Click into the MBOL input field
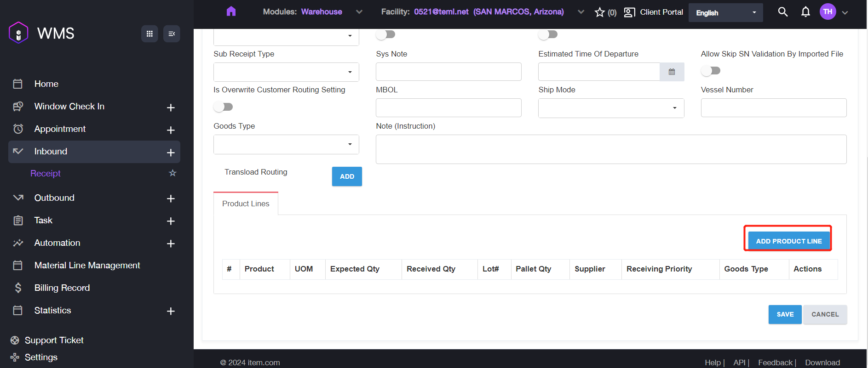 point(448,108)
